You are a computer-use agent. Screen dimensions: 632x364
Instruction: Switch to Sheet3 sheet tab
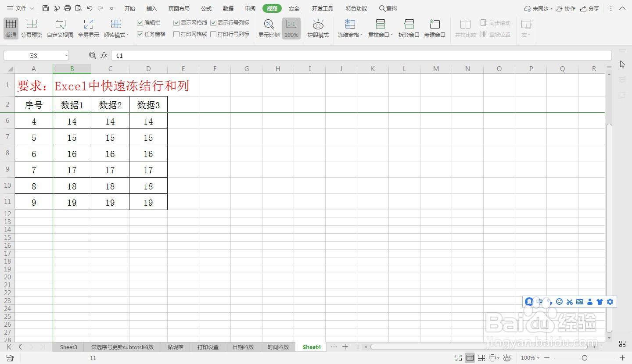click(x=68, y=347)
